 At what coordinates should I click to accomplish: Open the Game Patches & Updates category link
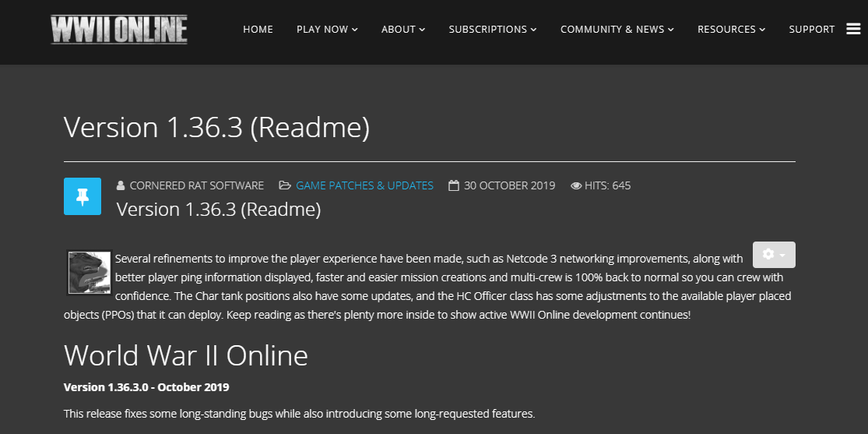click(365, 185)
